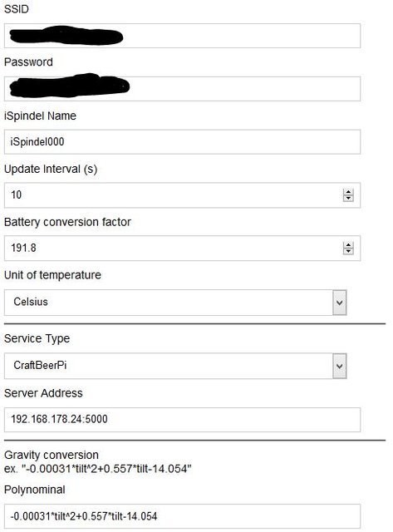
Task: Focus the Server Address field
Action: tap(182, 420)
